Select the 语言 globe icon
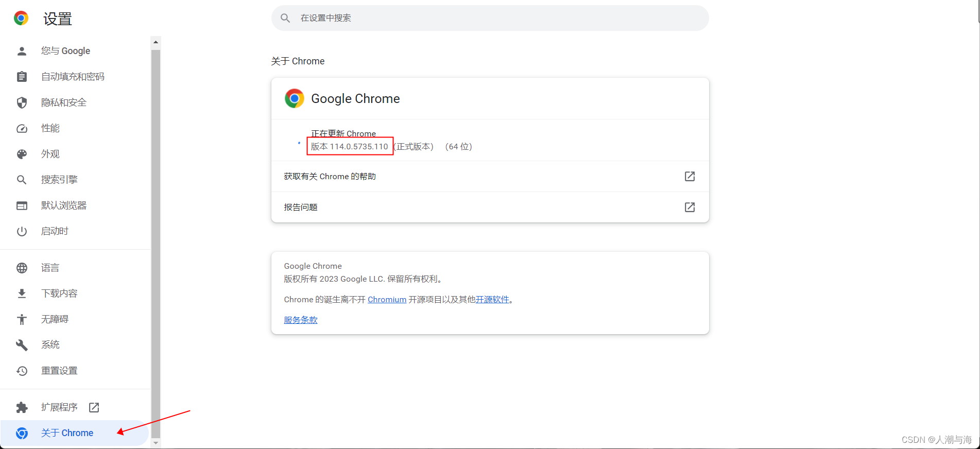Viewport: 980px width, 449px height. 22,267
